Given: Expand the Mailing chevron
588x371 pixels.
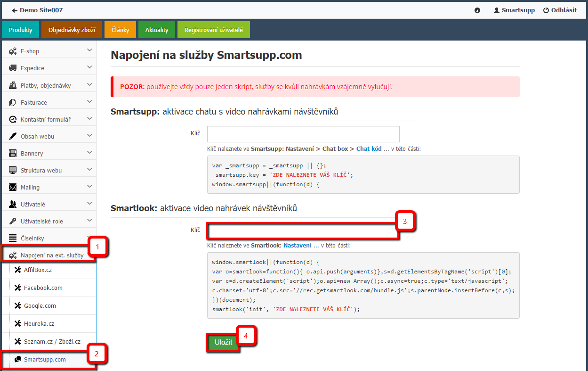Looking at the screenshot, I should coord(89,187).
